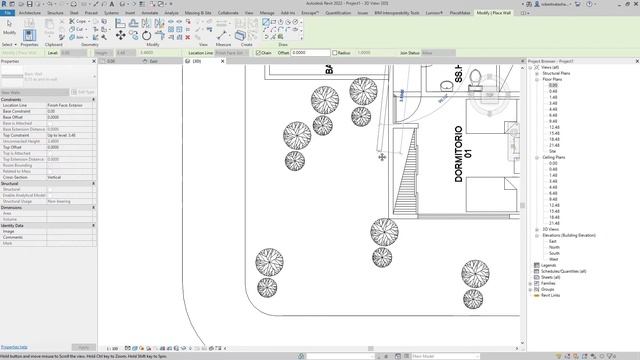
Task: Open the Properties help link
Action: click(14, 347)
